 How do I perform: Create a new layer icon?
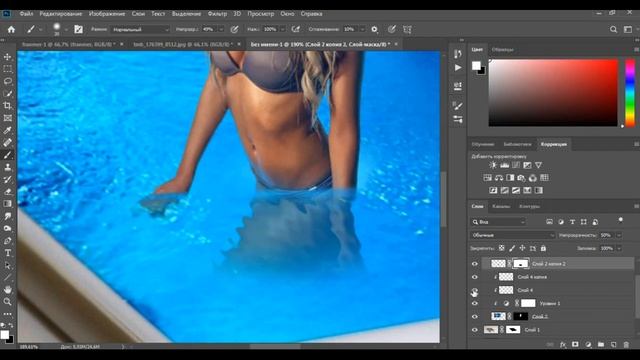pos(613,345)
